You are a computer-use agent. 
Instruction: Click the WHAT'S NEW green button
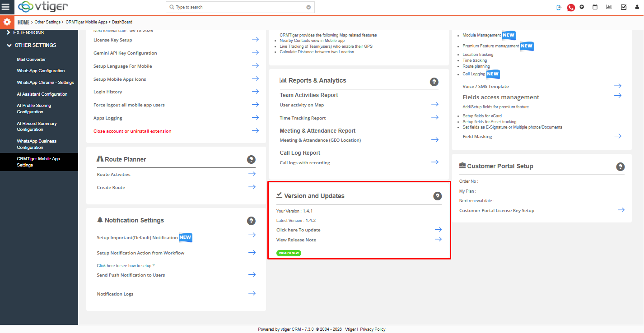pyautogui.click(x=289, y=253)
